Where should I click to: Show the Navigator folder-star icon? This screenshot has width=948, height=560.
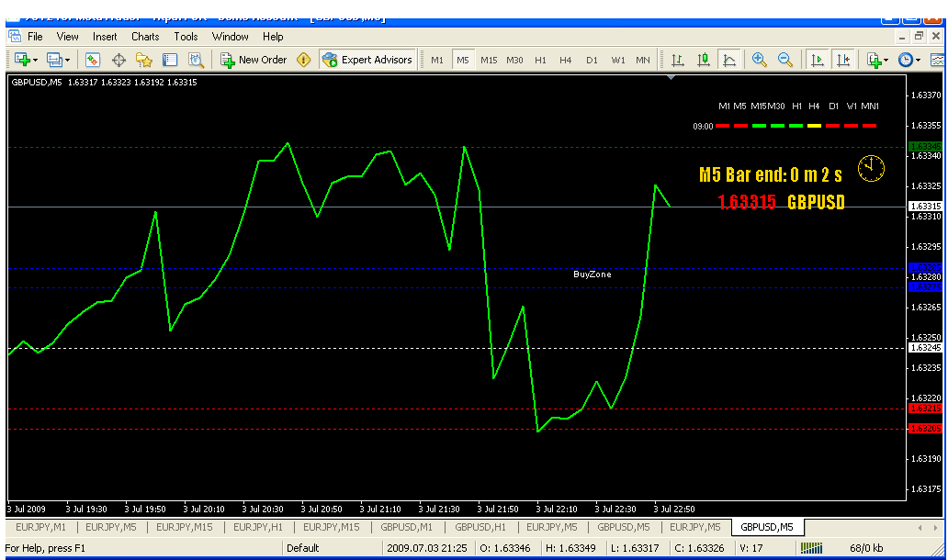[x=144, y=60]
